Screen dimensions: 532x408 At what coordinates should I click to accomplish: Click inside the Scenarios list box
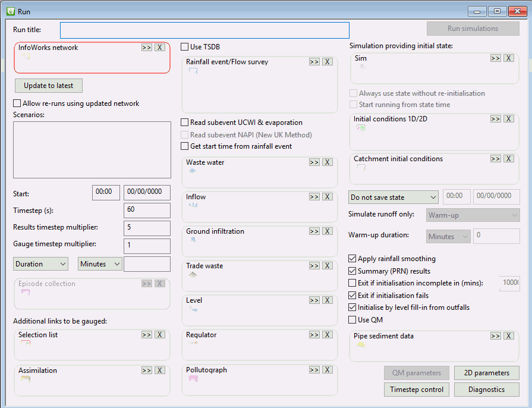[92, 150]
